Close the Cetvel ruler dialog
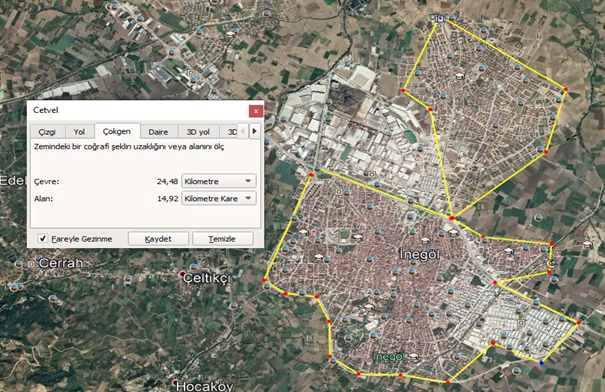This screenshot has width=605, height=392. point(256,111)
